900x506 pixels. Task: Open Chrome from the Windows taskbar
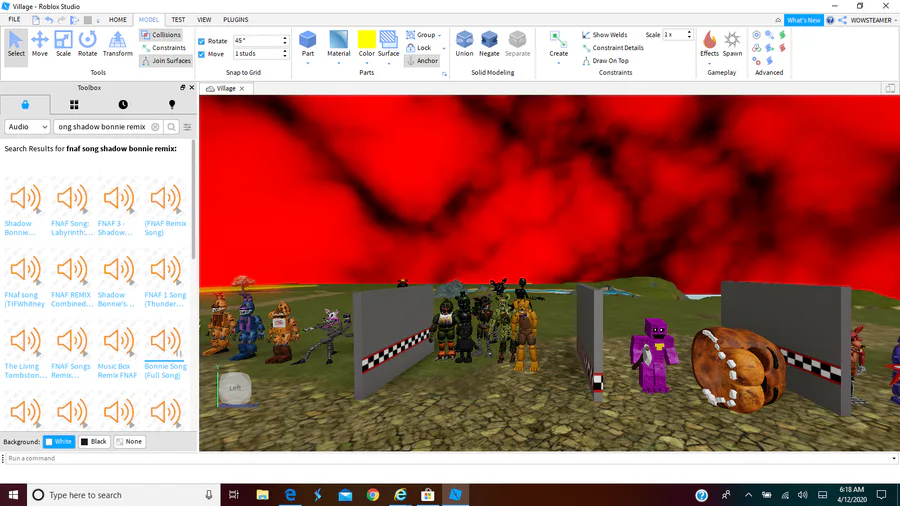(373, 495)
